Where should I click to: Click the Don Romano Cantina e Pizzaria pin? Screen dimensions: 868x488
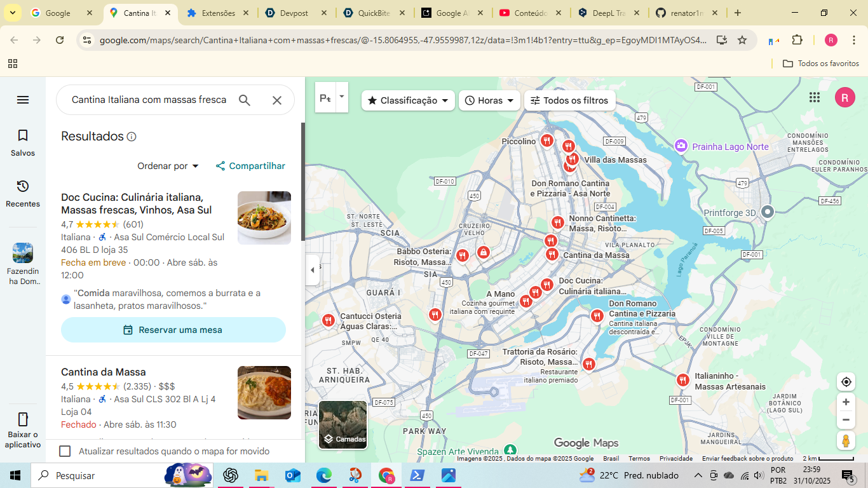pos(597,316)
